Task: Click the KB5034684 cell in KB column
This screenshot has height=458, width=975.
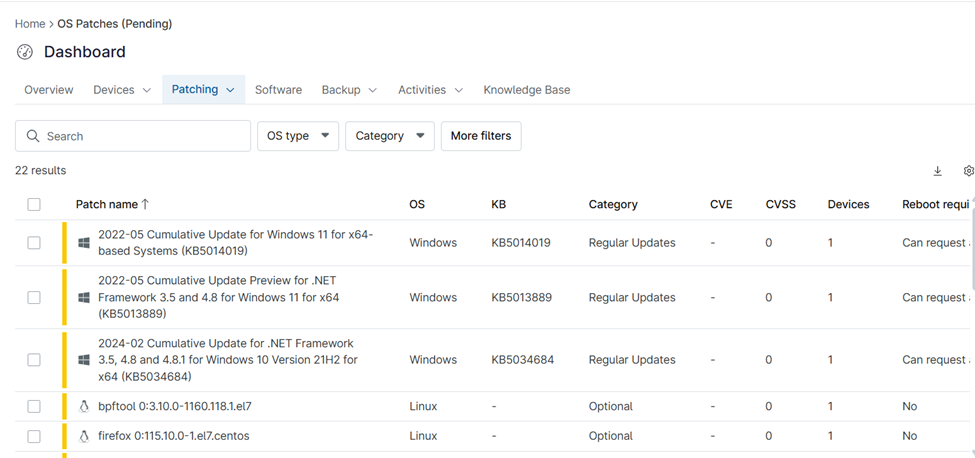Action: (522, 360)
